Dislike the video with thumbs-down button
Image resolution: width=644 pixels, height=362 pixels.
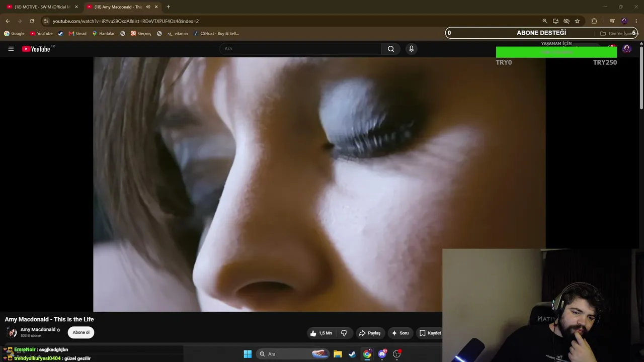pyautogui.click(x=344, y=333)
